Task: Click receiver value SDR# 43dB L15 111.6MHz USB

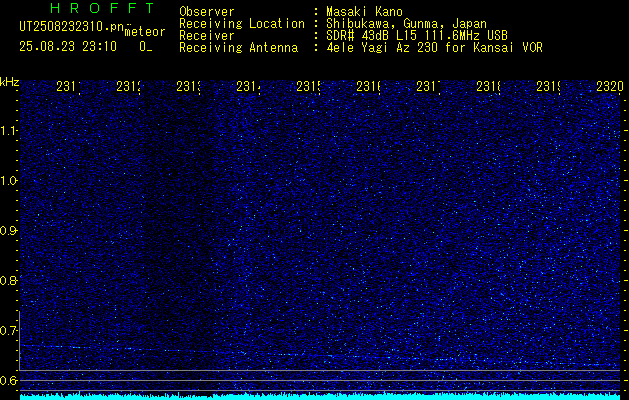Action: 417,36
